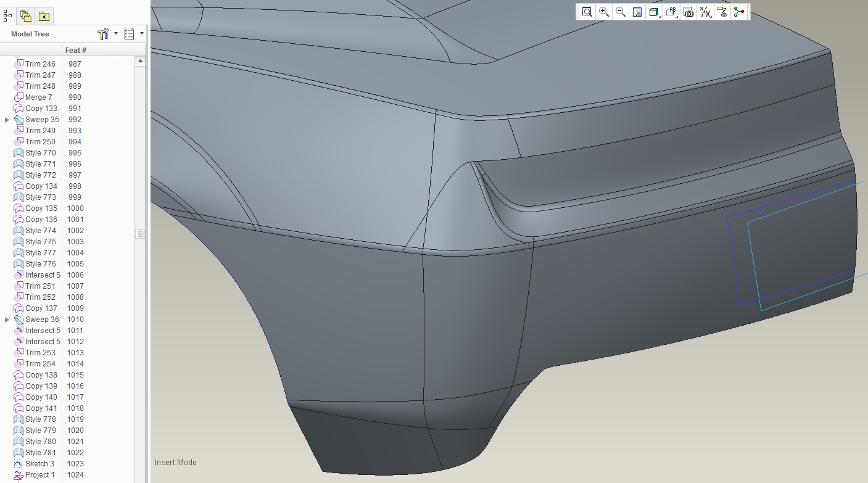Screen dimensions: 868x483
Task: Select the Sketch 3 feature
Action: 39,464
